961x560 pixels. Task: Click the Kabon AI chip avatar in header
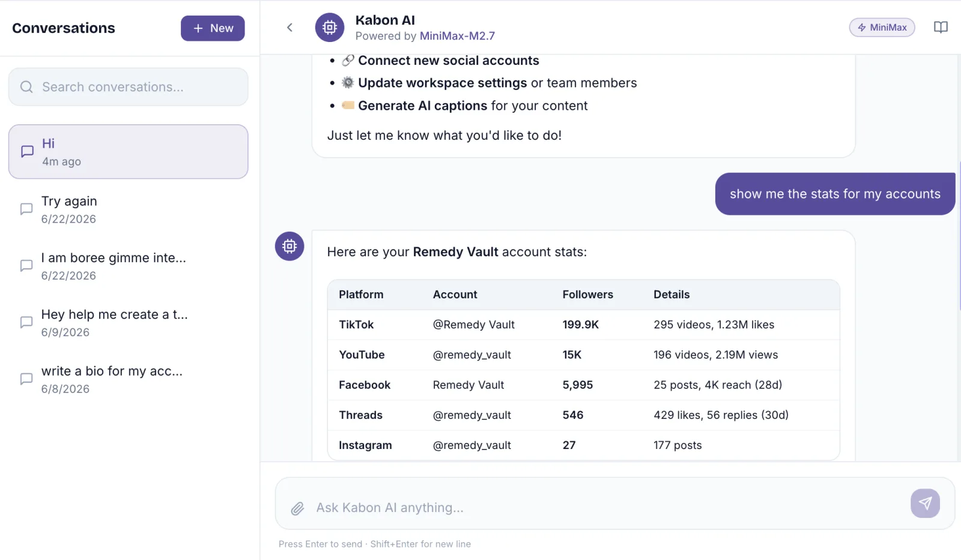point(330,28)
